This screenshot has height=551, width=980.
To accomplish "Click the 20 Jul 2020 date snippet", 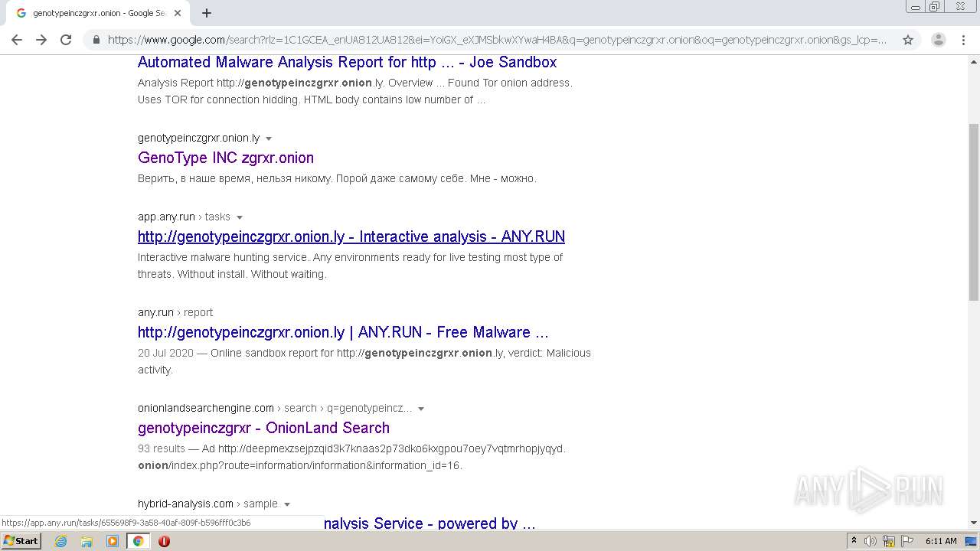I will point(165,353).
